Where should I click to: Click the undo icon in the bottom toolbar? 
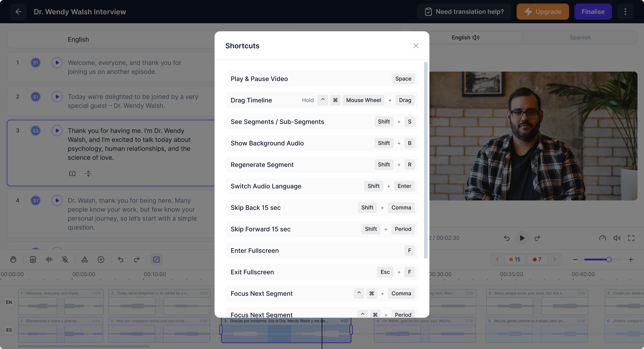(121, 259)
